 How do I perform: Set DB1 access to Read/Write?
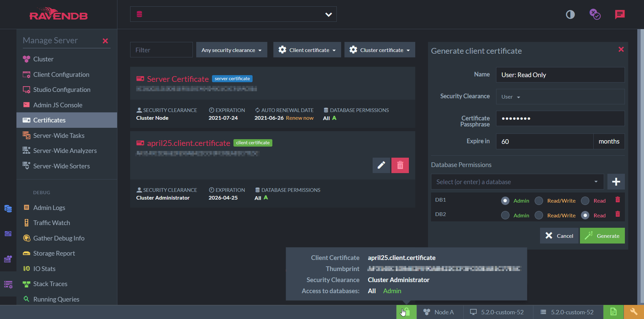tap(539, 201)
